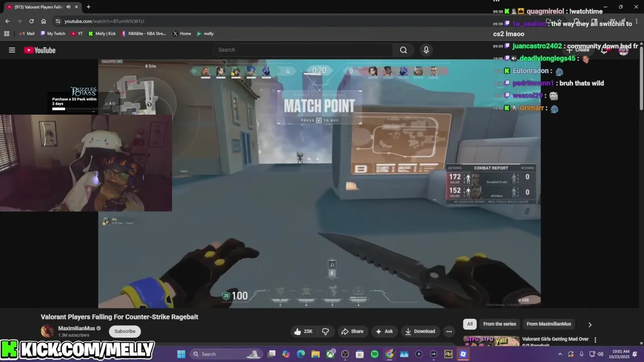Select From MaximilianMus chip
The width and height of the screenshot is (644, 362).
coord(549,324)
